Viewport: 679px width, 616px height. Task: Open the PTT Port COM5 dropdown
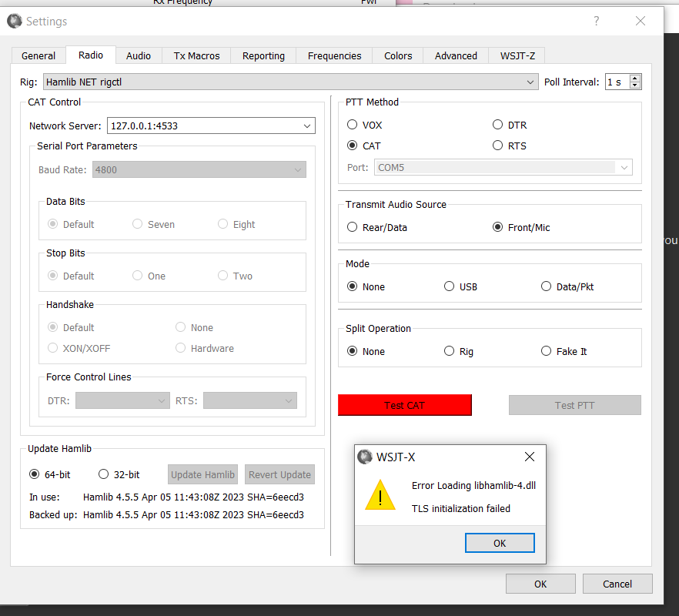[503, 168]
